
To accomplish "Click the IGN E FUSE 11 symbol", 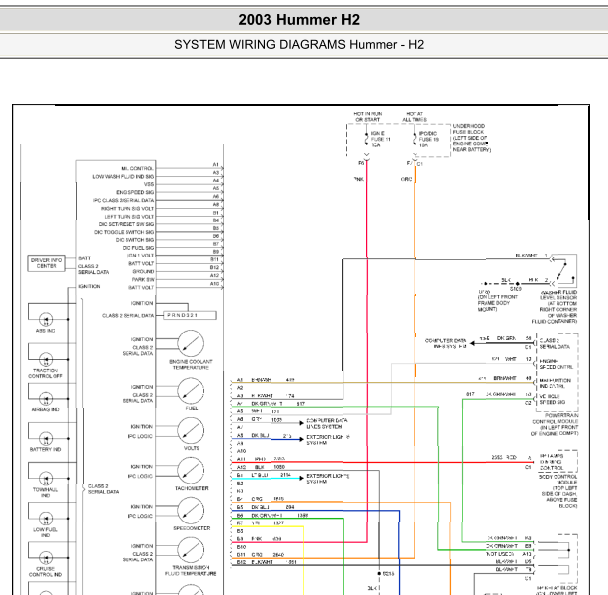I will [366, 139].
